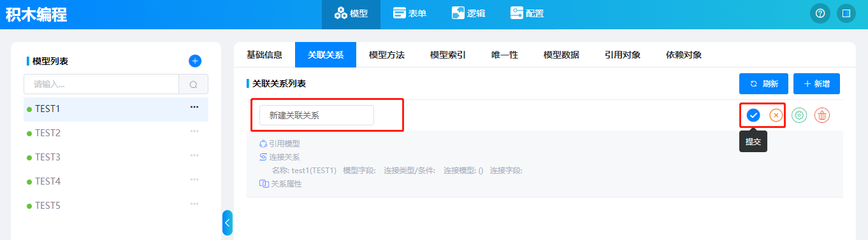The height and width of the screenshot is (240, 868).
Task: Click the 刷新 refresh button
Action: pos(763,83)
